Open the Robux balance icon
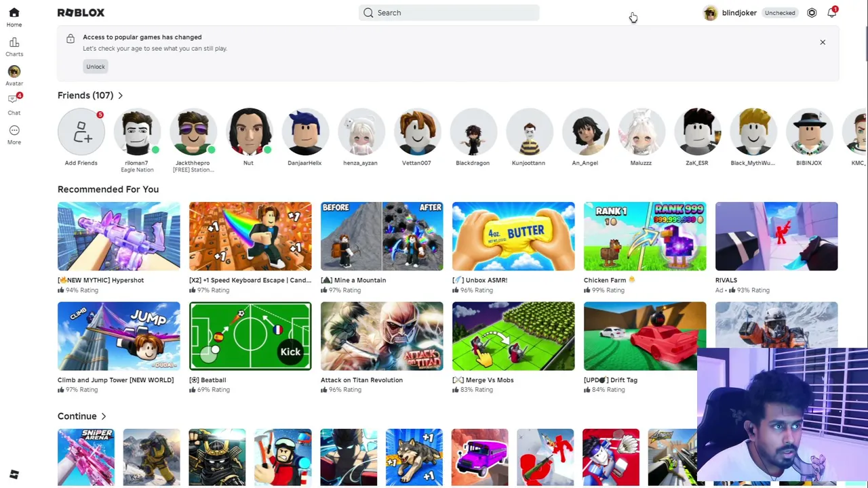 (x=812, y=12)
